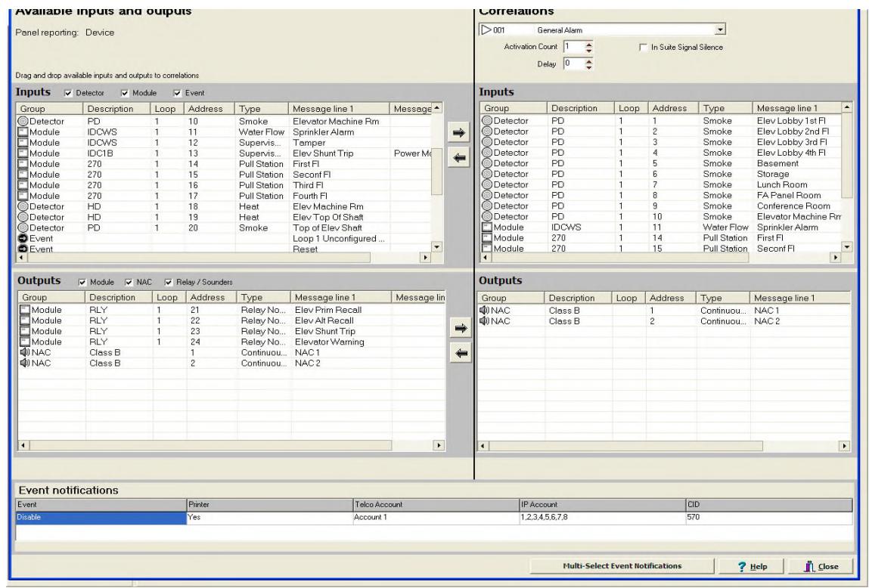
Task: Click the event icon for Loop 1 Unconfigured
Action: tap(23, 238)
